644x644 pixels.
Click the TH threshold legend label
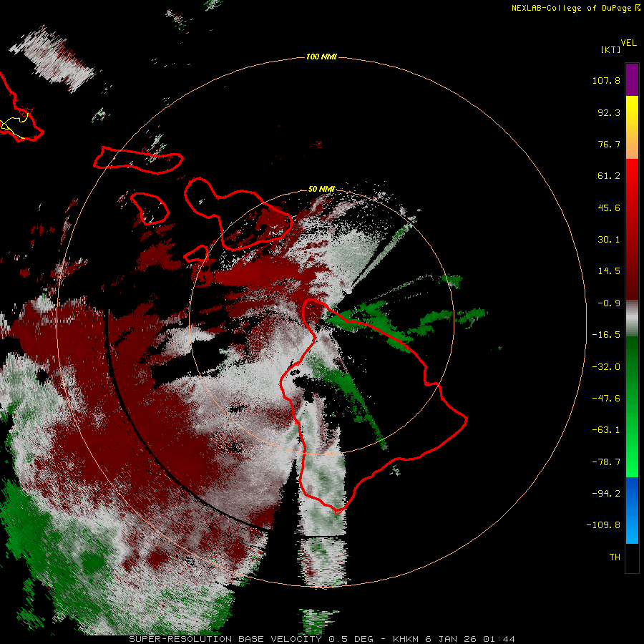coord(615,557)
